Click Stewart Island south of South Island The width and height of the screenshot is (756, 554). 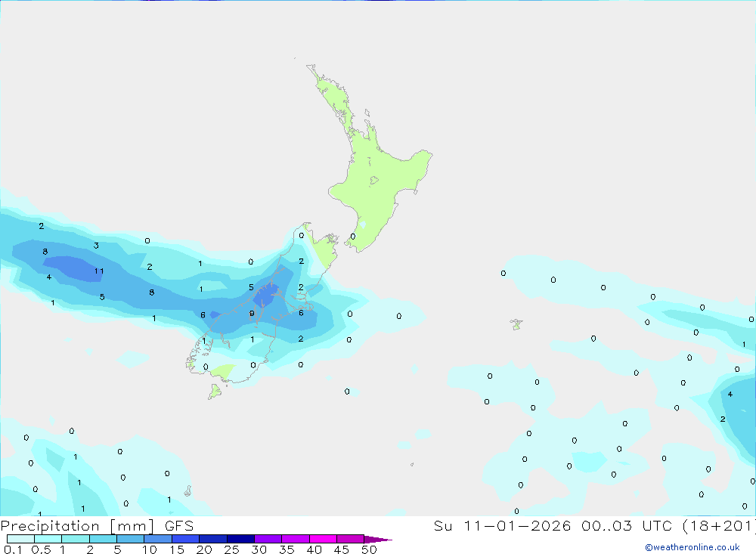click(x=215, y=391)
